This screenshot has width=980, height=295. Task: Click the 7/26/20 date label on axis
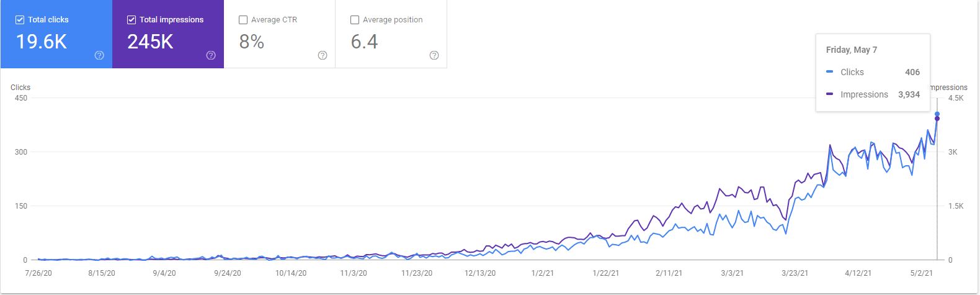(38, 273)
